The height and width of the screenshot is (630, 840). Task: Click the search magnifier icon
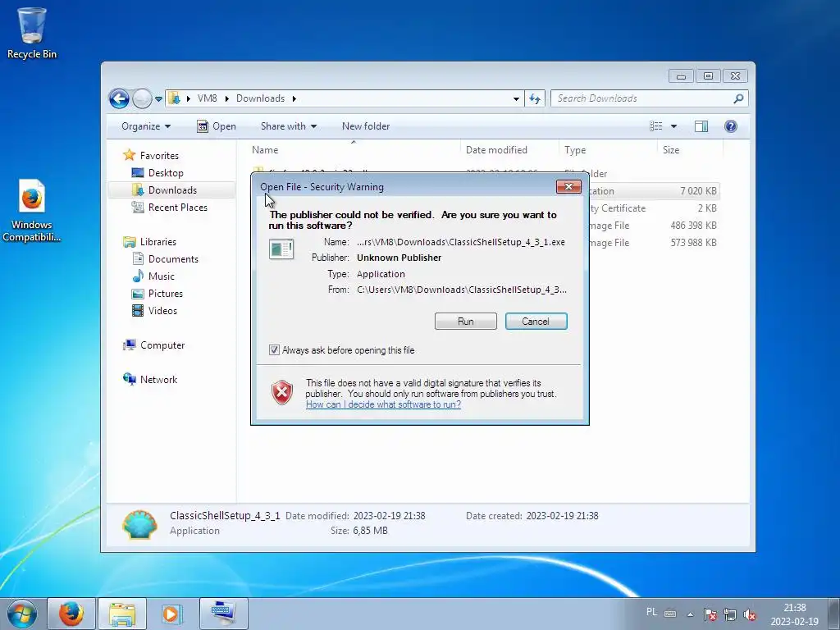738,98
